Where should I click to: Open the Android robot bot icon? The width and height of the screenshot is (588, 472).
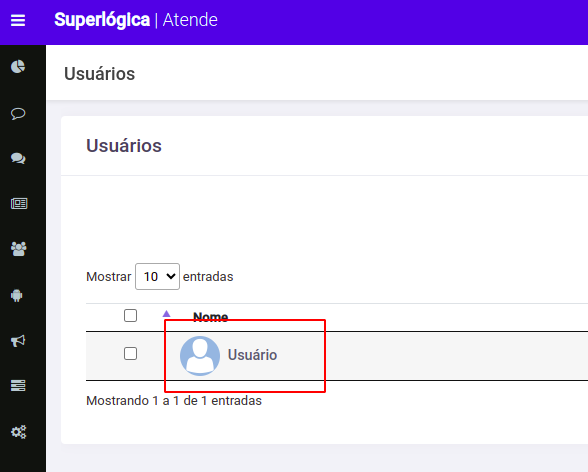[17, 295]
